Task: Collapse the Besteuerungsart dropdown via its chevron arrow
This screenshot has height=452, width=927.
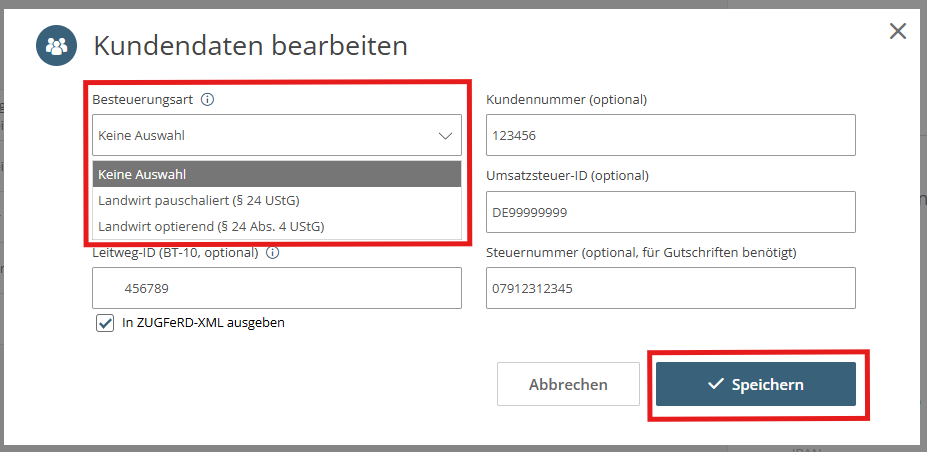Action: coord(445,136)
